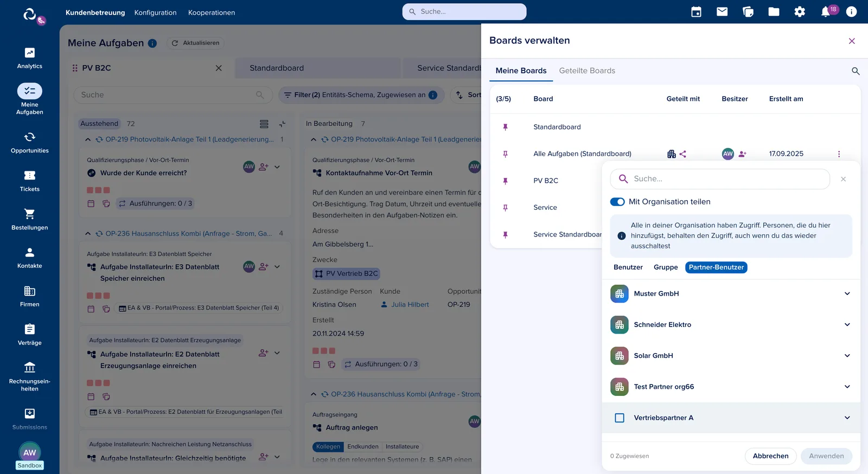This screenshot has width=868, height=474.
Task: Open Rechnungseinheiten in the sidebar
Action: (29, 377)
